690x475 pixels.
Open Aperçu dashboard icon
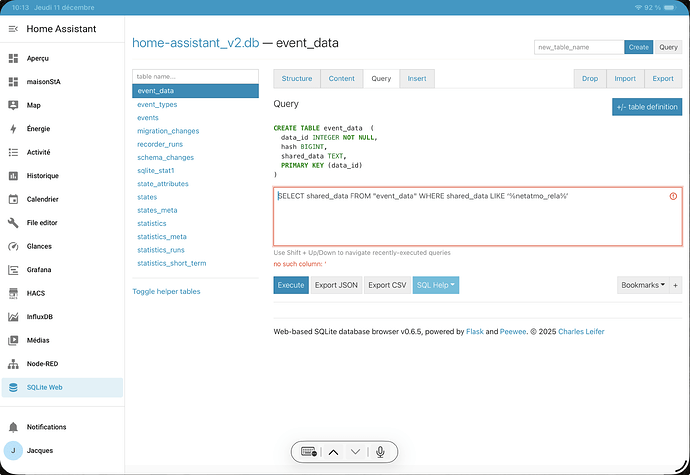(x=13, y=59)
